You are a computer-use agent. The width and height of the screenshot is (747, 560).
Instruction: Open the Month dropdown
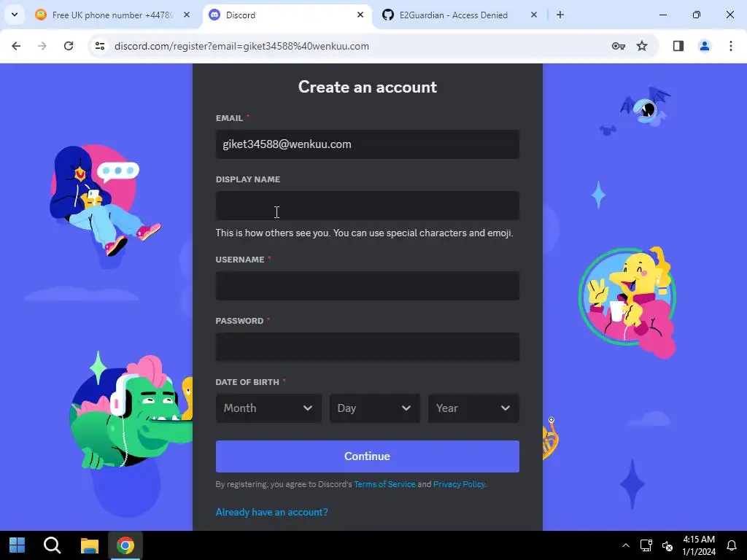[268, 408]
